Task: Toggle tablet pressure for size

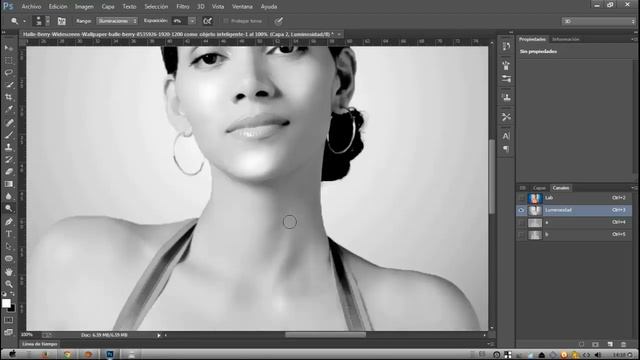Action: [278, 21]
